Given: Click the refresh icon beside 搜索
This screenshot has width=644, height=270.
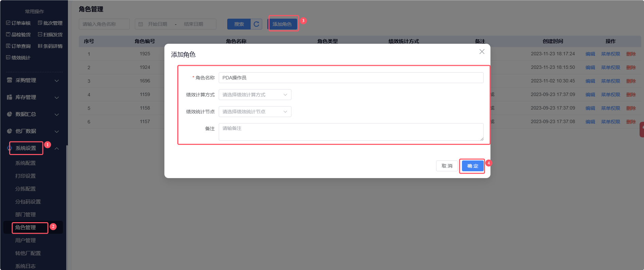Looking at the screenshot, I should click(256, 24).
